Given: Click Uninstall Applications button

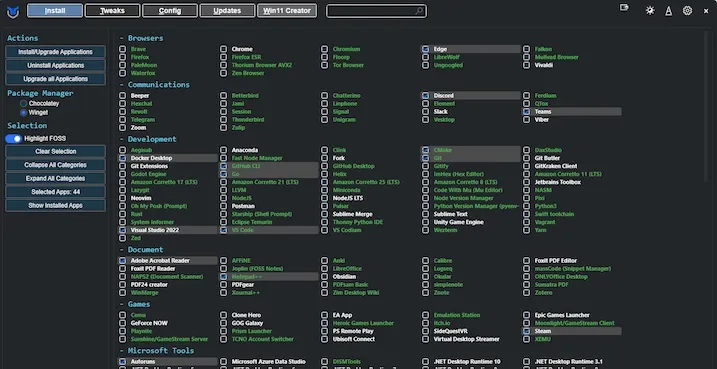Looking at the screenshot, I should point(55,65).
